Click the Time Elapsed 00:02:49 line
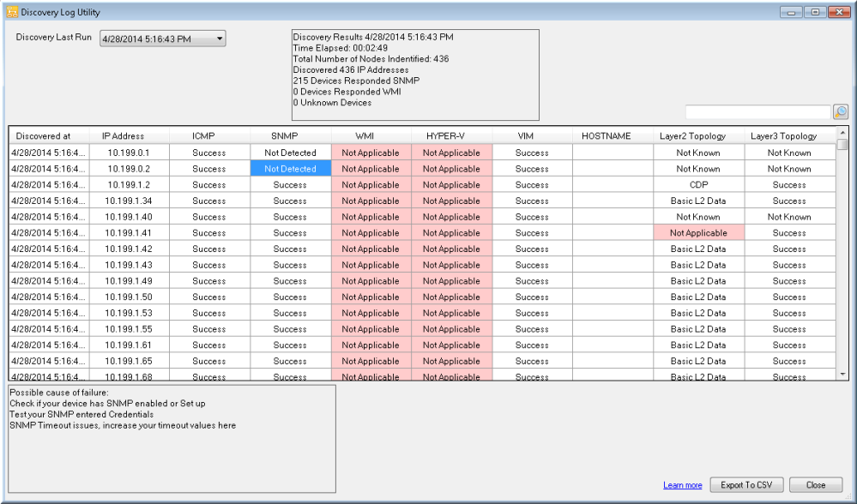The width and height of the screenshot is (857, 504). tap(341, 48)
